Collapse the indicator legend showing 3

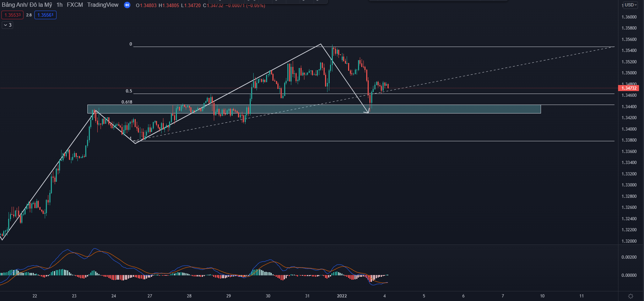pos(7,25)
